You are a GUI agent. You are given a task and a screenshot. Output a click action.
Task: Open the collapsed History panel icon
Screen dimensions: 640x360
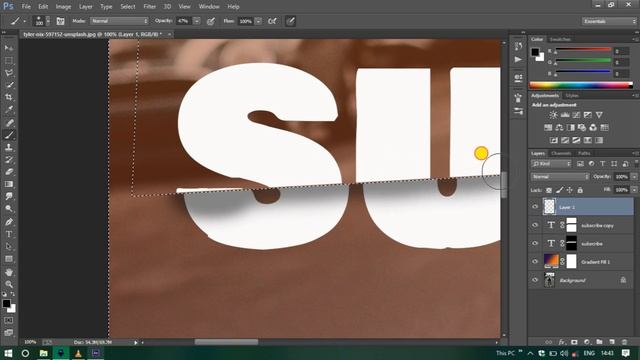coord(518,47)
